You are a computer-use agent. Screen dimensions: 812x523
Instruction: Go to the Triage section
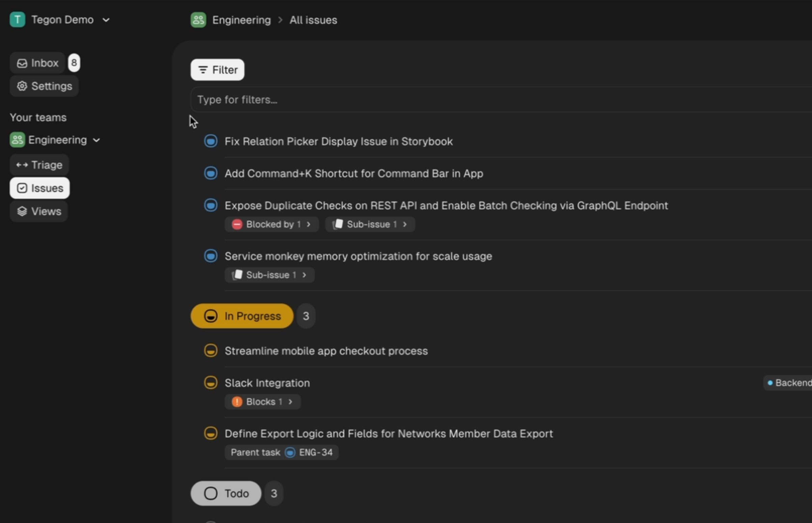39,165
